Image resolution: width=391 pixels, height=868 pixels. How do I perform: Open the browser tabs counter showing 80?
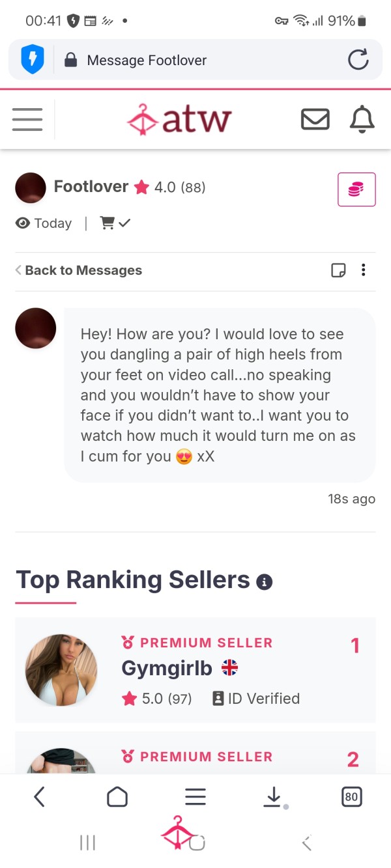352,796
